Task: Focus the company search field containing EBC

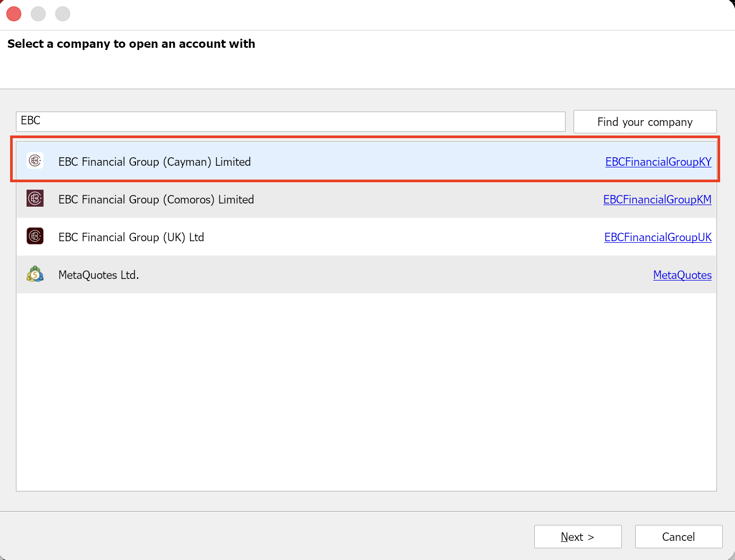Action: click(290, 122)
